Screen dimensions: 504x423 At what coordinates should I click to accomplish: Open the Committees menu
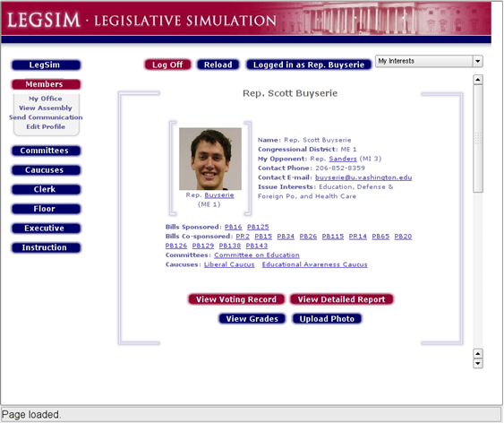pyautogui.click(x=46, y=151)
